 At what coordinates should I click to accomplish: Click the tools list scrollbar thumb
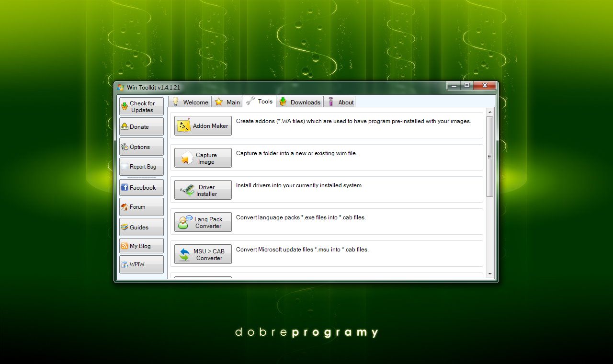point(490,156)
